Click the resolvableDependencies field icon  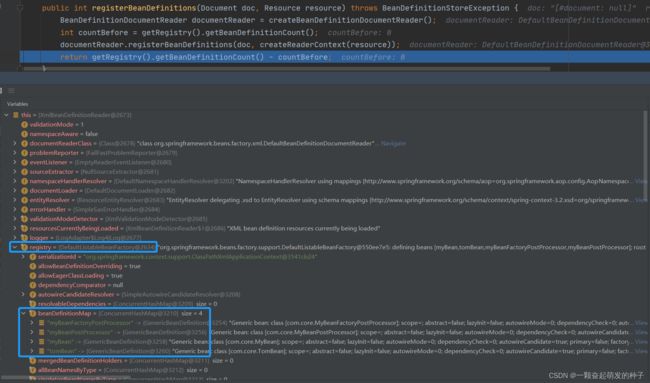pyautogui.click(x=33, y=304)
